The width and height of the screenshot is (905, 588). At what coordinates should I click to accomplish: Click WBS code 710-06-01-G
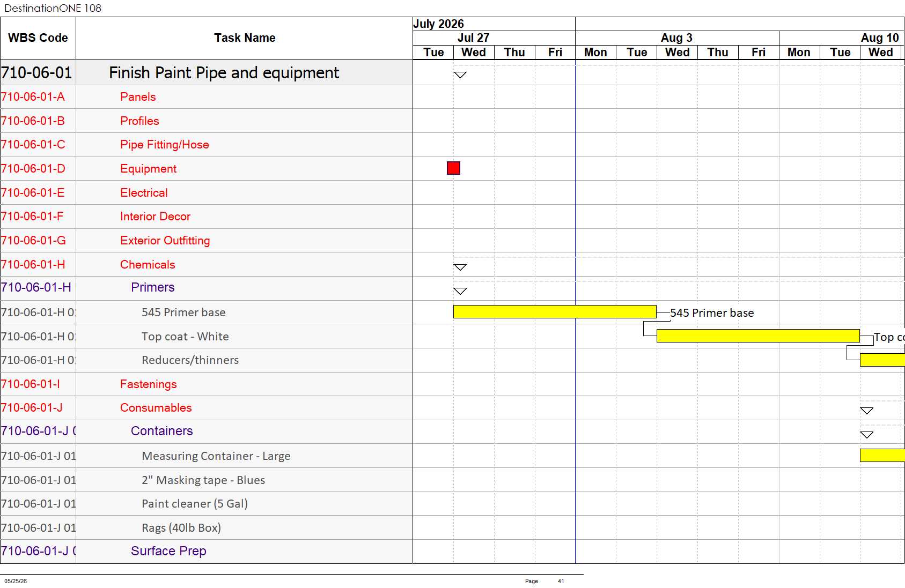click(33, 241)
